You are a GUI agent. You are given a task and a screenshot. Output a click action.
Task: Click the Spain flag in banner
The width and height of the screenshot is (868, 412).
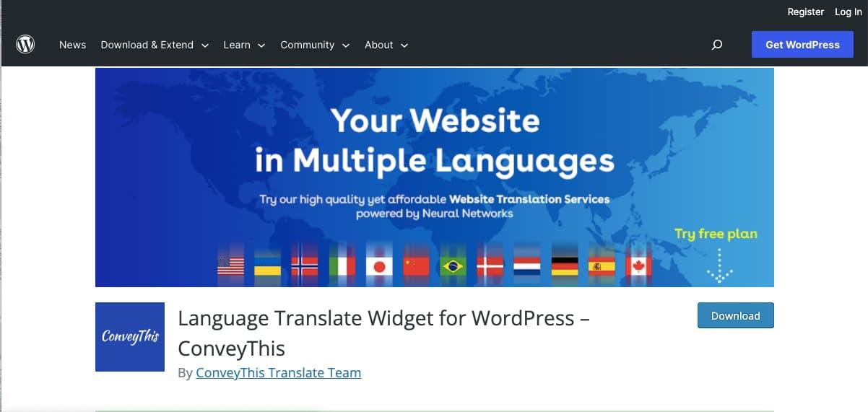tap(602, 267)
